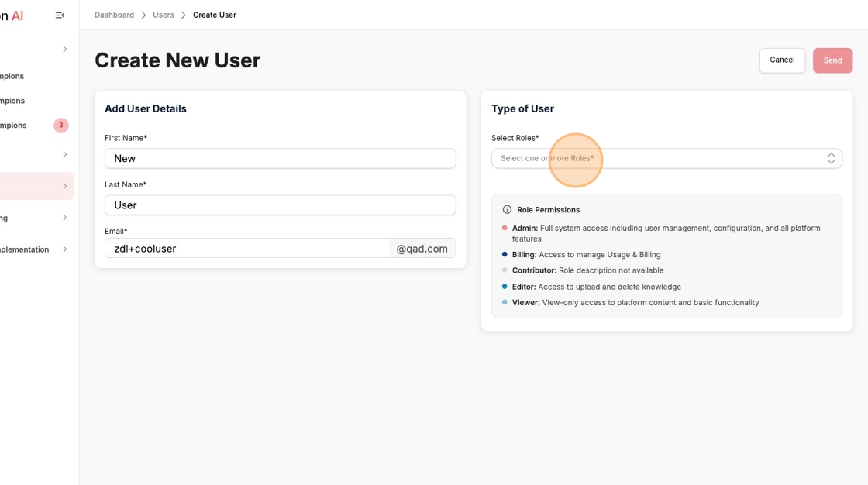Screen dimensions: 868x485
Task: Expand the sidebar section above the 'mpions' items
Action: coord(65,50)
